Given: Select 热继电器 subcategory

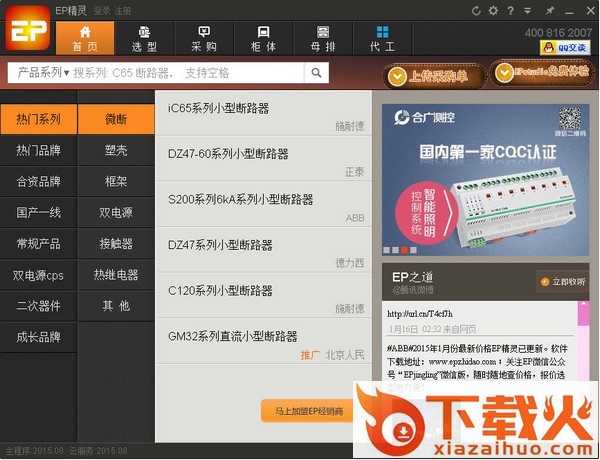Looking at the screenshot, I should pyautogui.click(x=116, y=275).
